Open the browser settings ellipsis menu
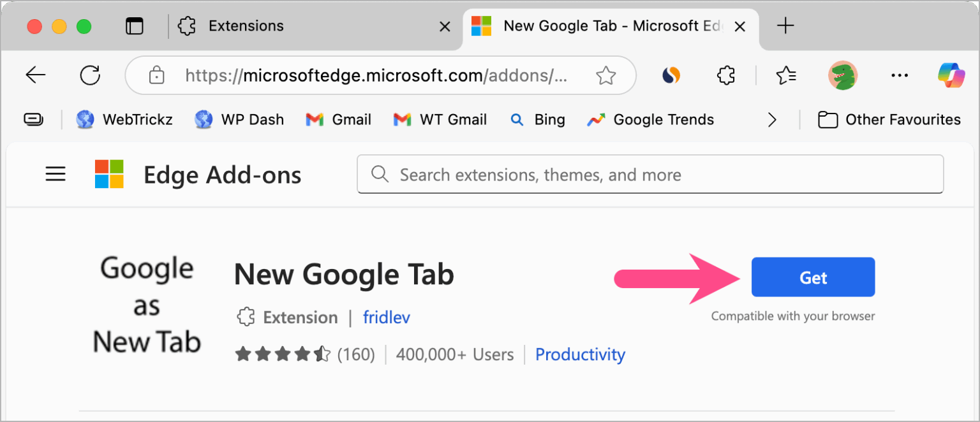Viewport: 980px width, 422px height. [x=899, y=75]
